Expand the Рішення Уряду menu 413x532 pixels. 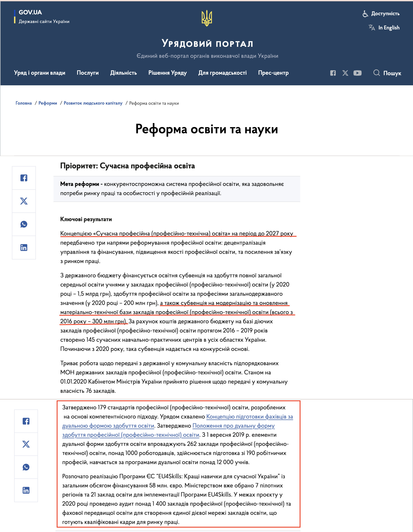167,73
